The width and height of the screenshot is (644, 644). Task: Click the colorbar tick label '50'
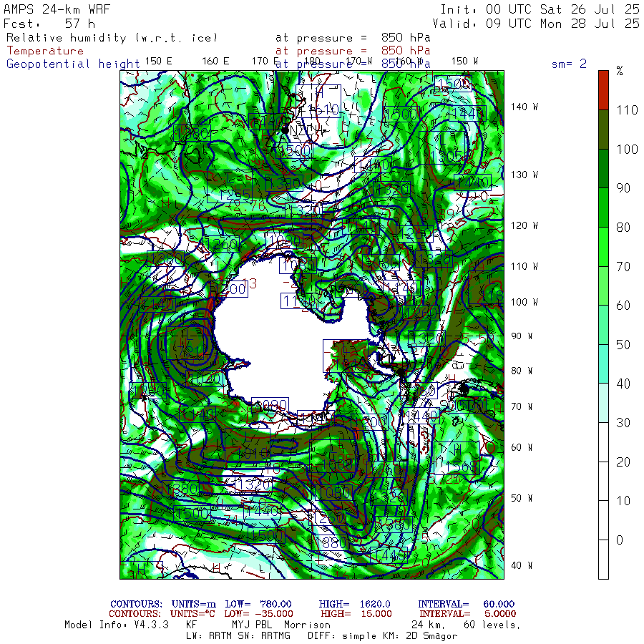[623, 344]
